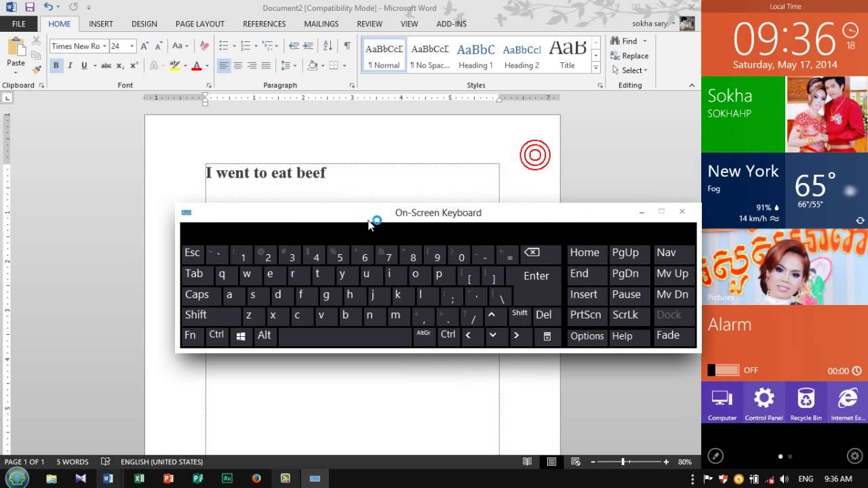Toggle the Alarm OFF switch
868x488 pixels.
(724, 370)
